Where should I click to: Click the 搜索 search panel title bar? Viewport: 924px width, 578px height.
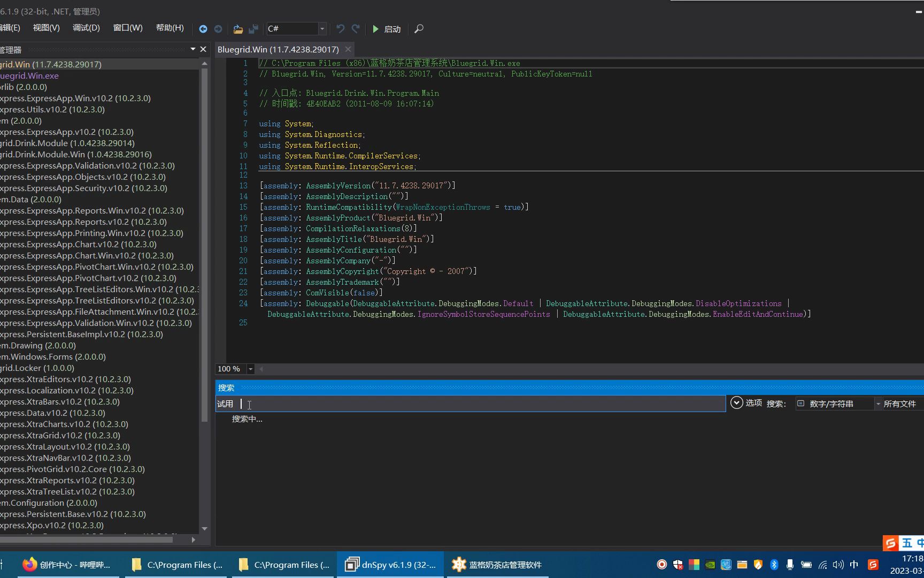point(569,387)
